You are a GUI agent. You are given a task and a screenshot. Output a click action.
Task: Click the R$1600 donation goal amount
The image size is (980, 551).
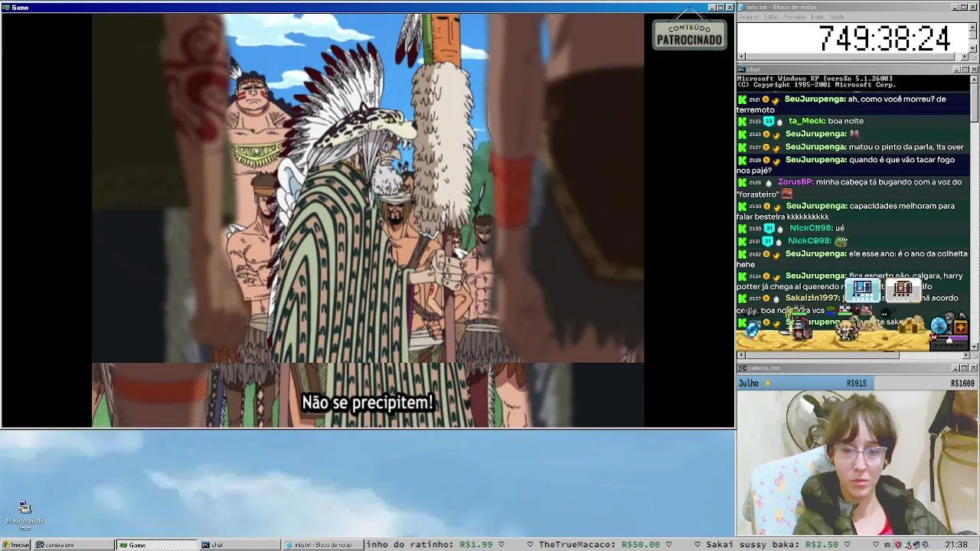[x=962, y=383]
